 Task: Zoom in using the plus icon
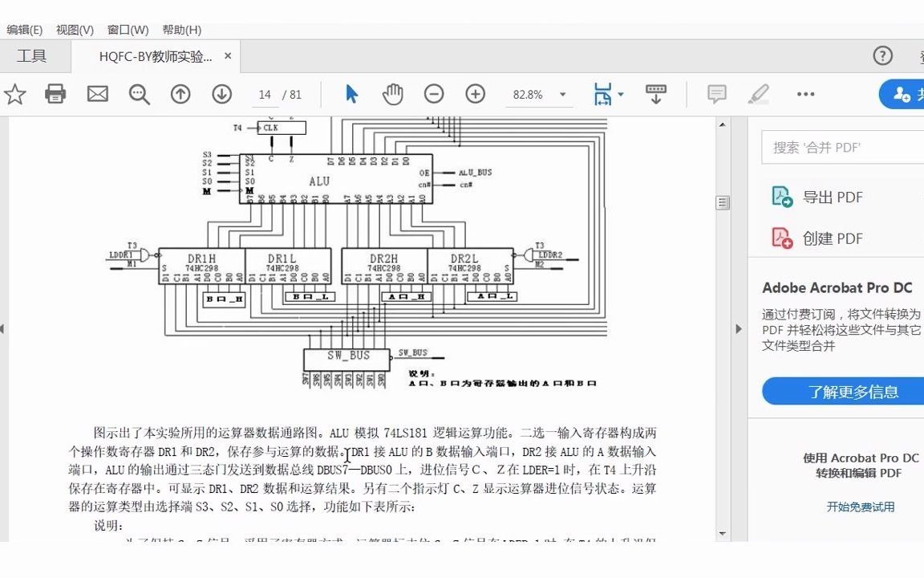point(475,94)
